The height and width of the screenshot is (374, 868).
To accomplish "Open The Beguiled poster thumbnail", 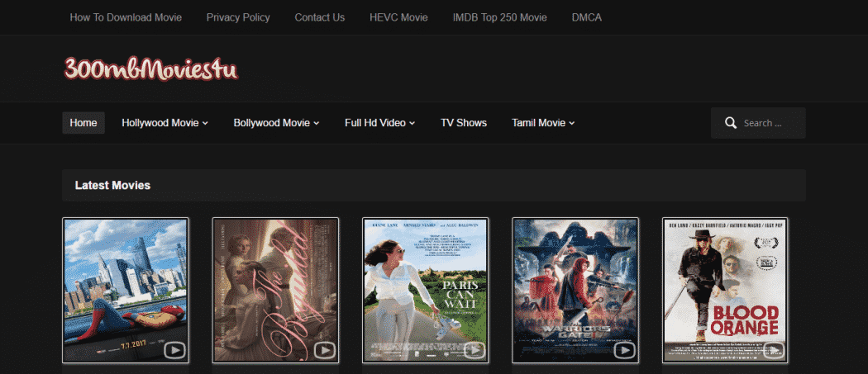I will click(275, 290).
